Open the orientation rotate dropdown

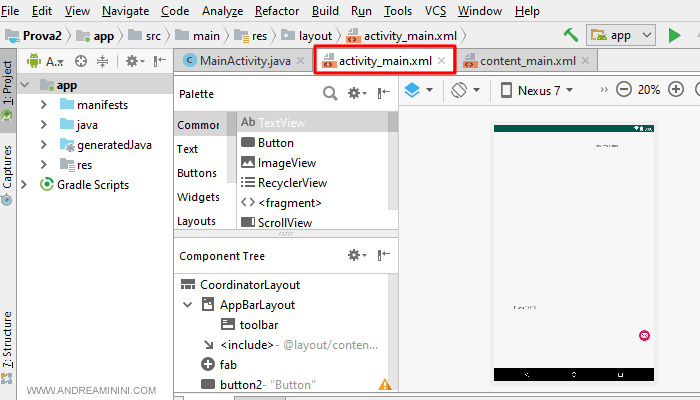click(465, 90)
